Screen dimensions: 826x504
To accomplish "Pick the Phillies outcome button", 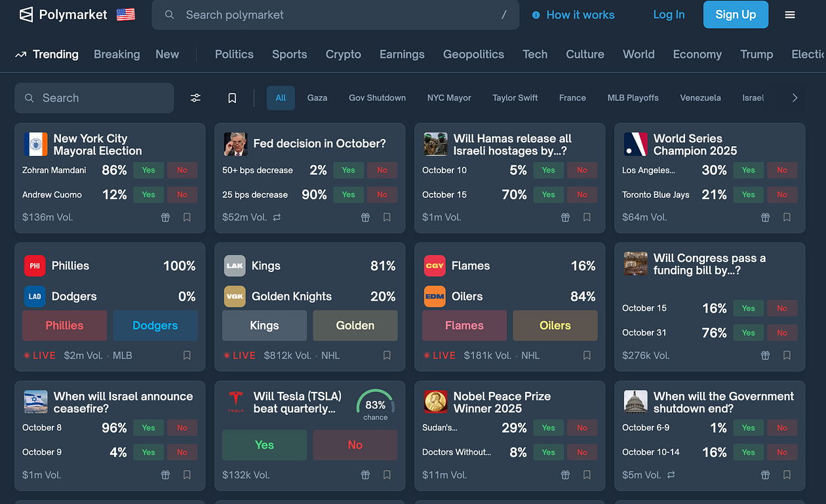I will [x=64, y=326].
